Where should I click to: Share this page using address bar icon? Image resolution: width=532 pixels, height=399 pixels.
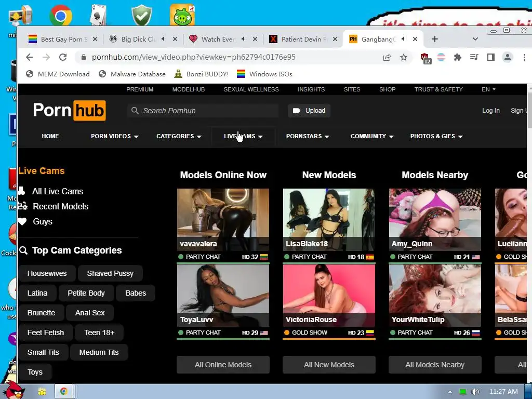pyautogui.click(x=387, y=57)
